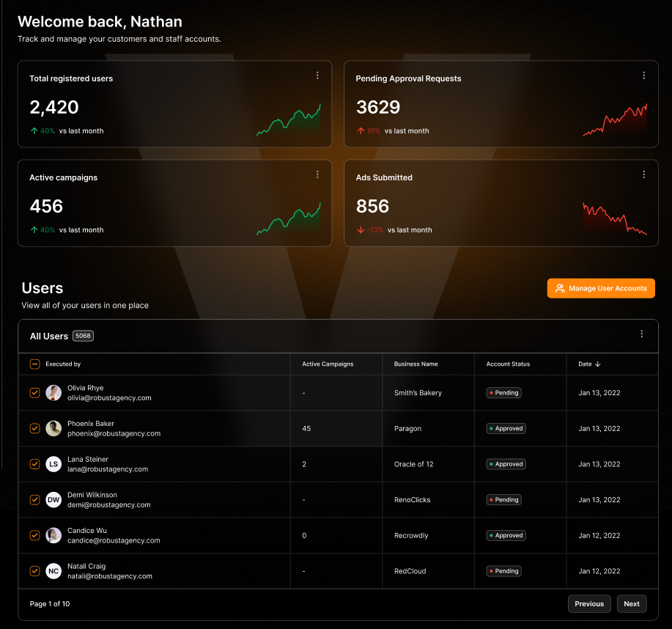Click the email olivia@robustagency.com
The height and width of the screenshot is (629, 672).
coord(109,398)
